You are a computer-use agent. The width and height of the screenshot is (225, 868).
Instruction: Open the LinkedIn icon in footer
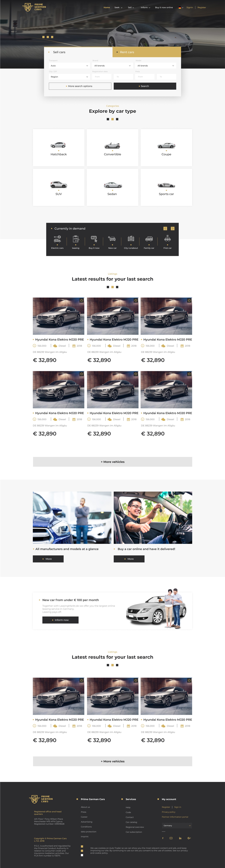(x=180, y=838)
